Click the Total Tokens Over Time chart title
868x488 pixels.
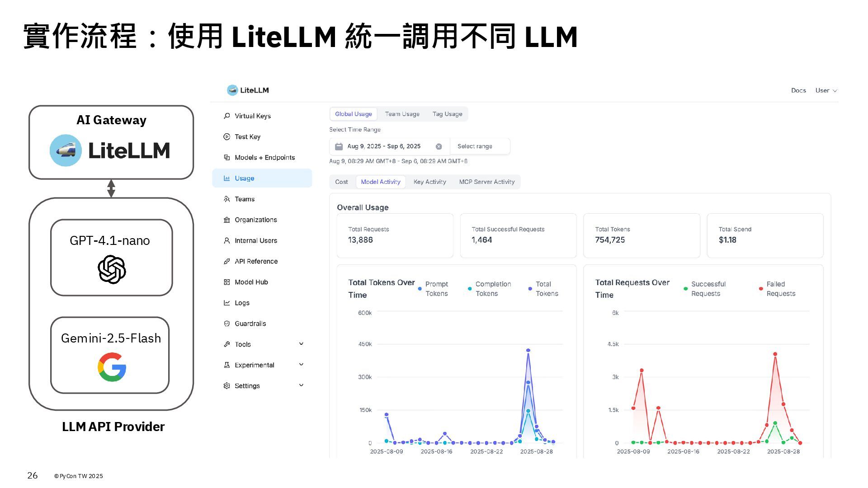point(382,289)
